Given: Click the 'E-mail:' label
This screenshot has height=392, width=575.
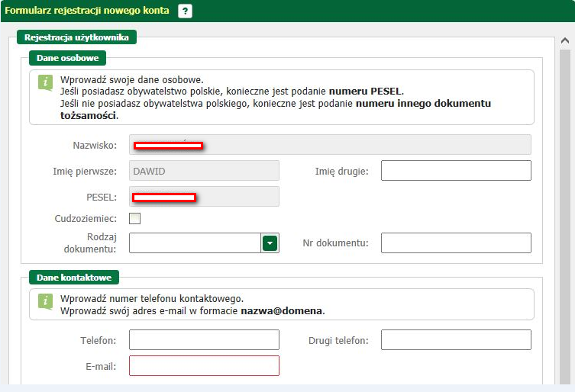Looking at the screenshot, I should coord(101,366).
